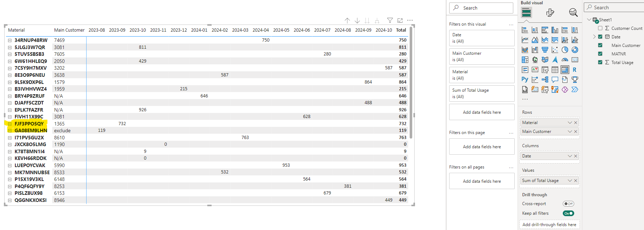Select the clustered column chart visual
Viewport: 644px width, 230px height.
coord(555,30)
